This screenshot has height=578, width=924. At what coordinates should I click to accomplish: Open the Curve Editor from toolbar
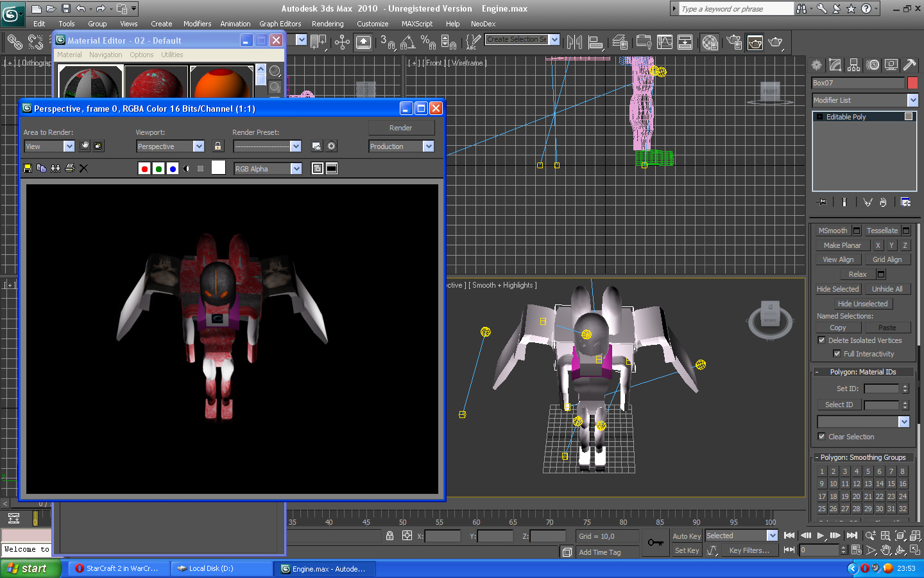coord(665,42)
